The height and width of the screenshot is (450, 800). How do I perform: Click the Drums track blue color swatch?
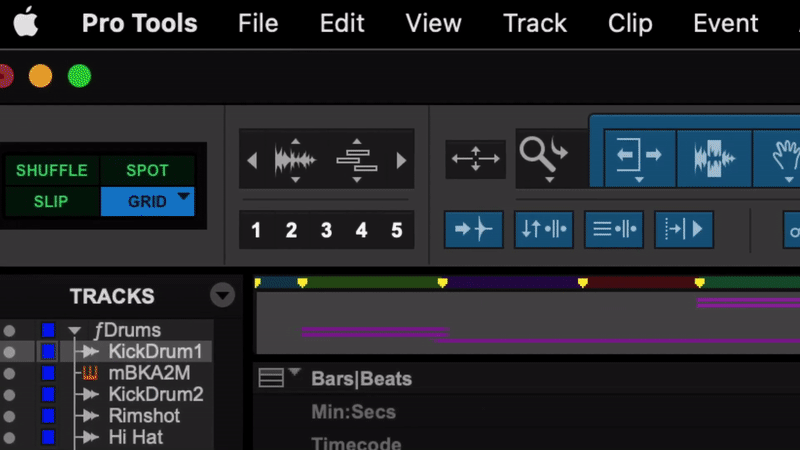[x=48, y=331]
